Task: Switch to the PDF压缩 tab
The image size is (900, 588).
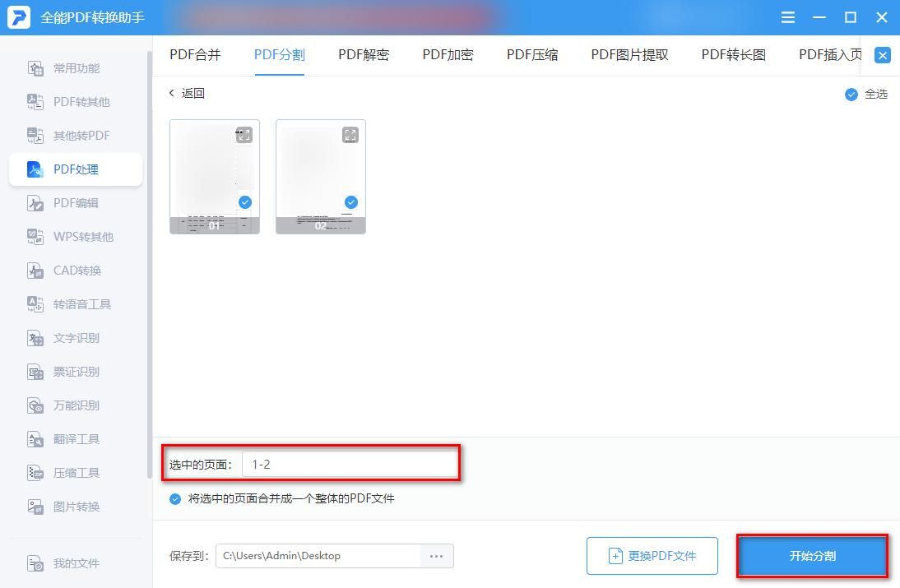Action: pyautogui.click(x=532, y=55)
